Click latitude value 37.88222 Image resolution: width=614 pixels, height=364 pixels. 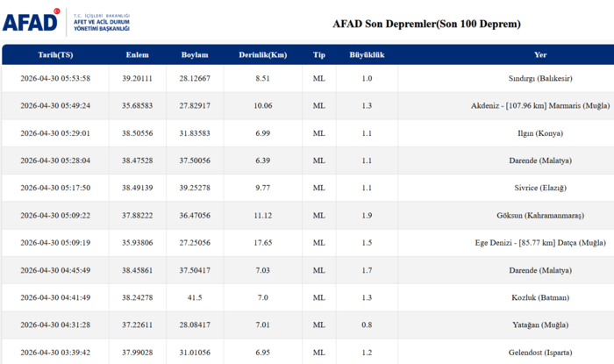(x=137, y=215)
